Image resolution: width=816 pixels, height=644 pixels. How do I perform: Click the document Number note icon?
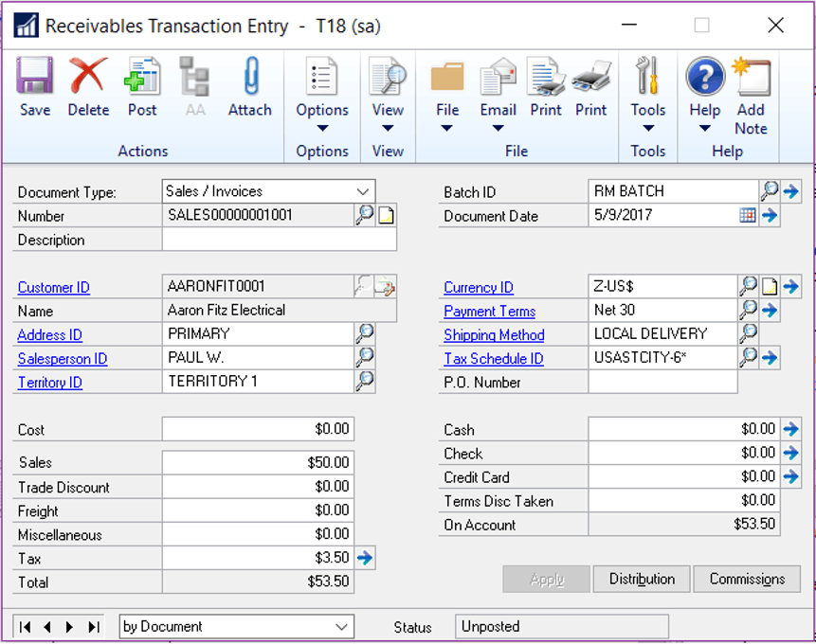pyautogui.click(x=386, y=216)
